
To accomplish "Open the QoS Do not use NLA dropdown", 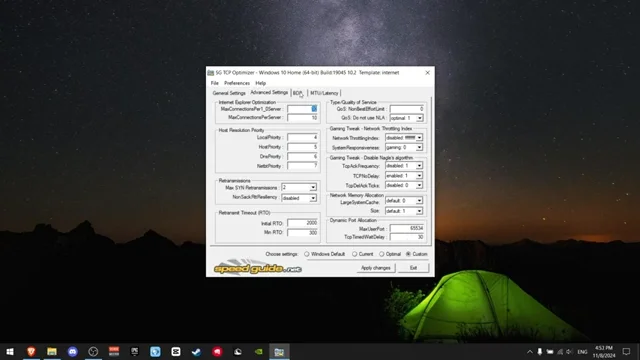I will (419, 118).
